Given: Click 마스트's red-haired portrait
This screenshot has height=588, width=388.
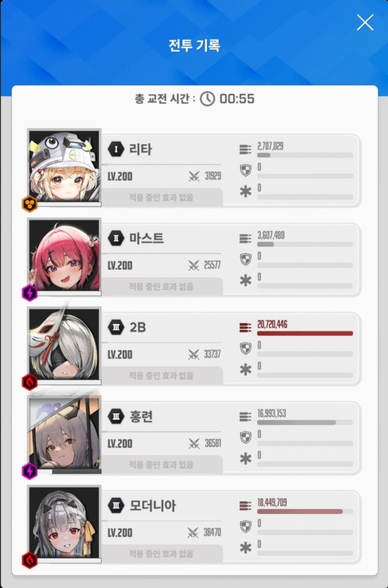Looking at the screenshot, I should [x=64, y=256].
